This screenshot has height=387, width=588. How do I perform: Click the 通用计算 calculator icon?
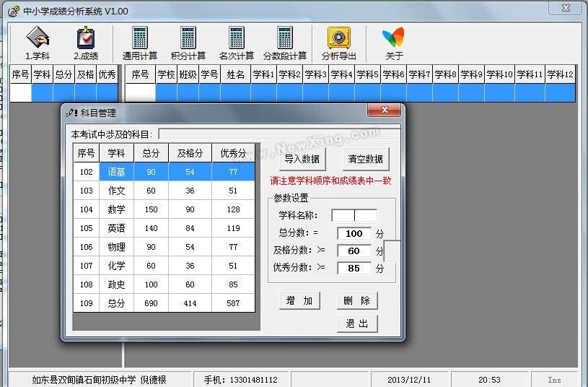(x=140, y=42)
